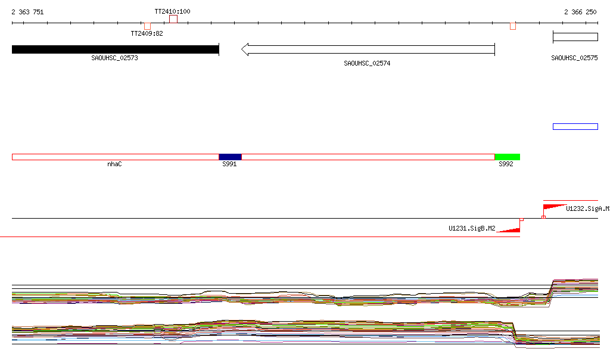Click the U1231.SigB.M2 label

tap(472, 228)
